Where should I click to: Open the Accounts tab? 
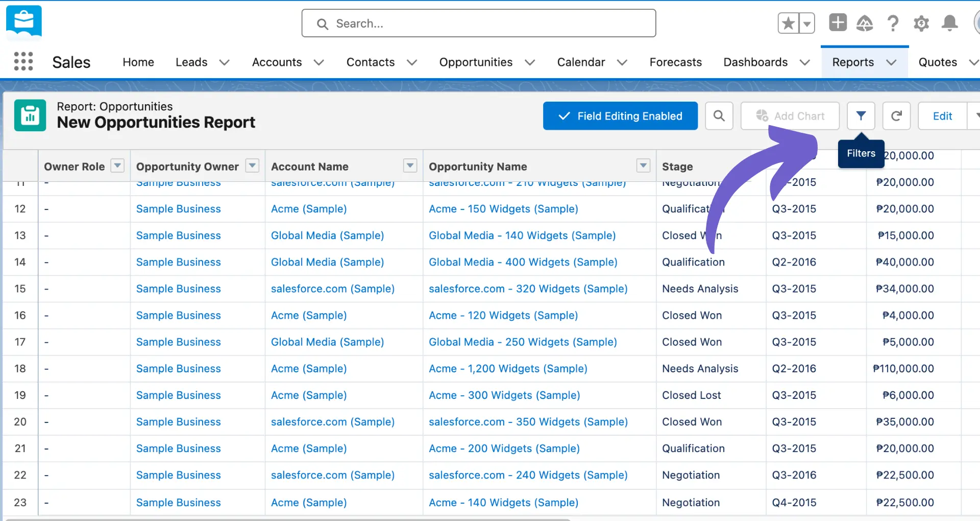277,62
